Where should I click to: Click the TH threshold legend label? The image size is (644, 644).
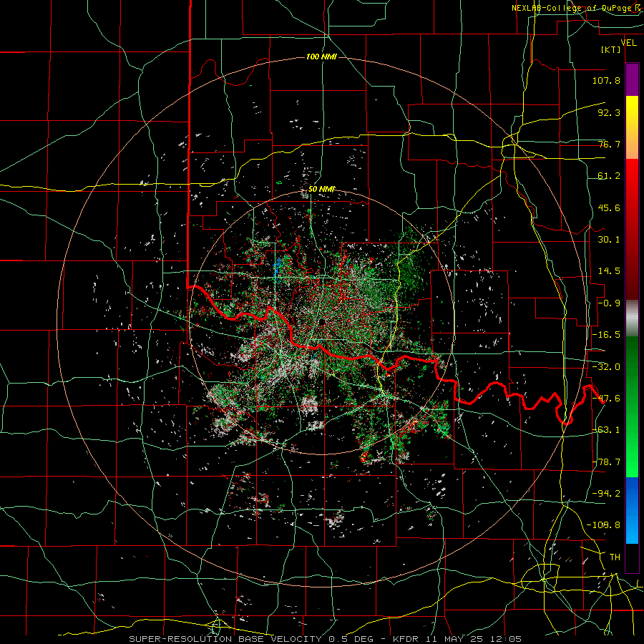[x=615, y=557]
